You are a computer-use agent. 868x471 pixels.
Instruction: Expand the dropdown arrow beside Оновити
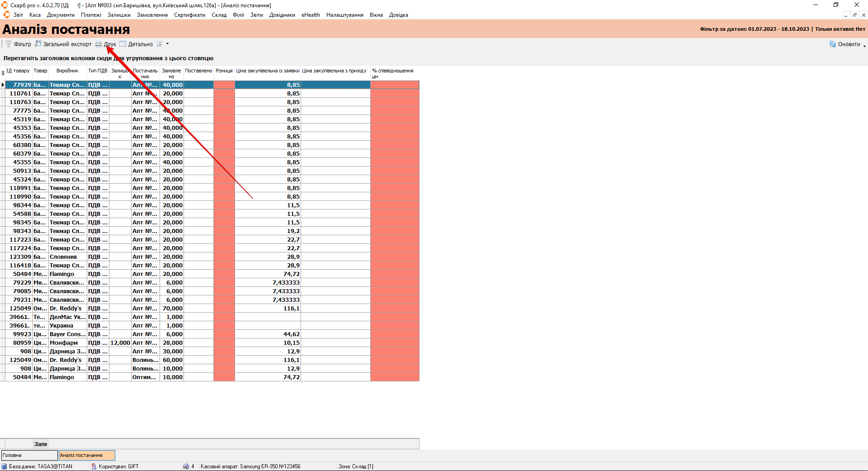click(864, 46)
